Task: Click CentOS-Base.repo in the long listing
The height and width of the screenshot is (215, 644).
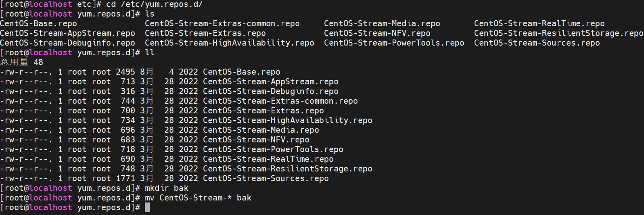Action: pyautogui.click(x=241, y=72)
